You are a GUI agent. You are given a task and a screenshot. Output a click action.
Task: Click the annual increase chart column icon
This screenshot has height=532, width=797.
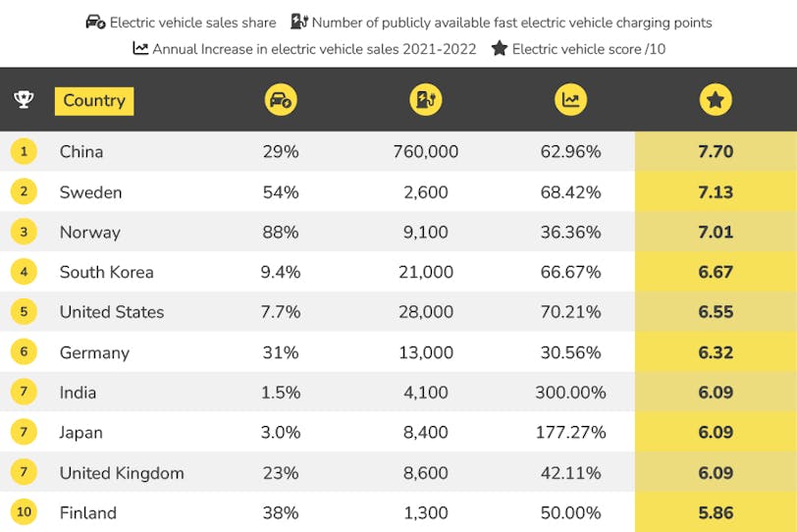(569, 99)
